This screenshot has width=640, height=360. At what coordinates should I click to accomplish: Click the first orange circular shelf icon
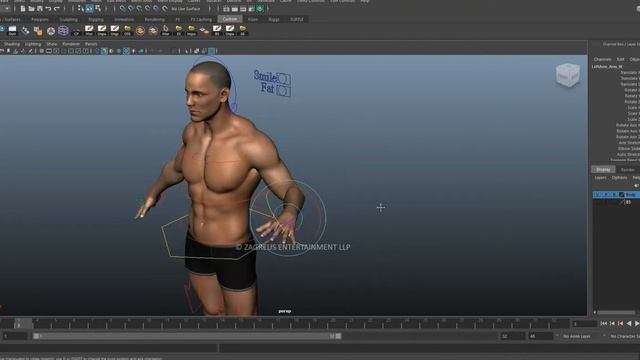pyautogui.click(x=140, y=30)
